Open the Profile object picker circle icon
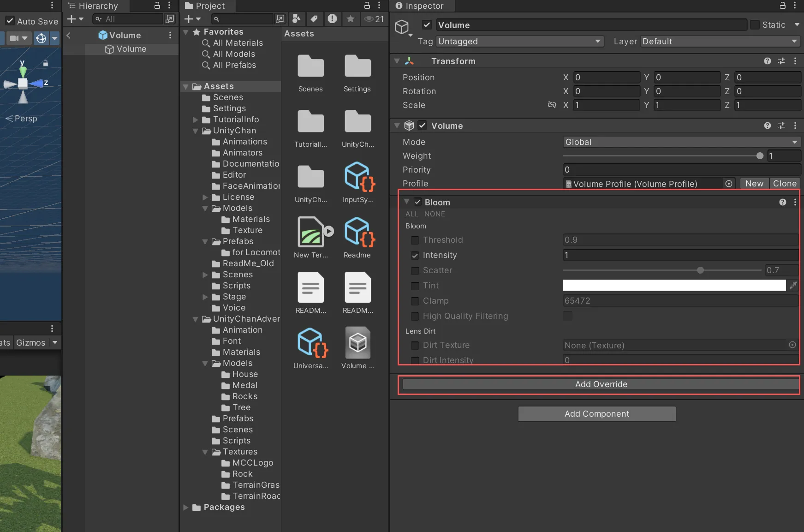Image resolution: width=804 pixels, height=532 pixels. [x=729, y=184]
